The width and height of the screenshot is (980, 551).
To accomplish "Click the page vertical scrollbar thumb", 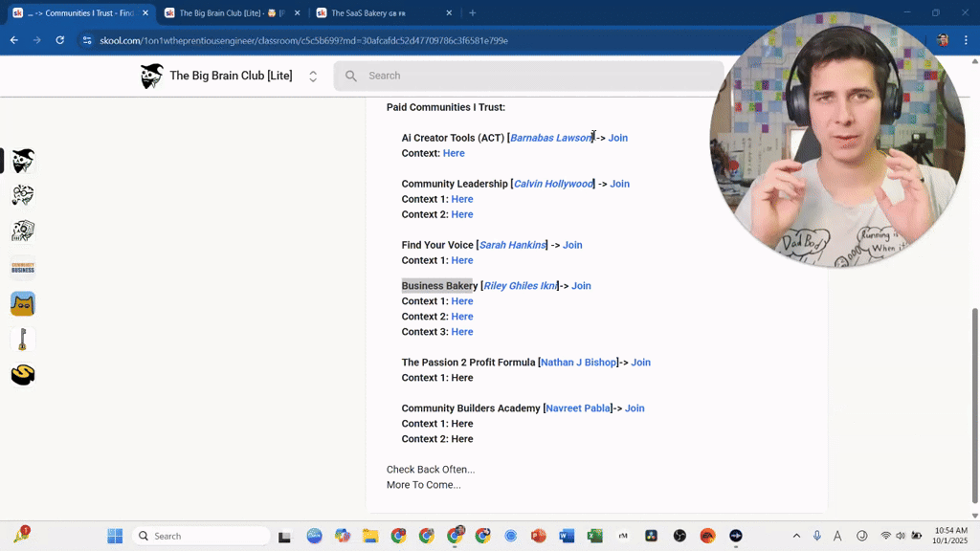I will tap(974, 406).
